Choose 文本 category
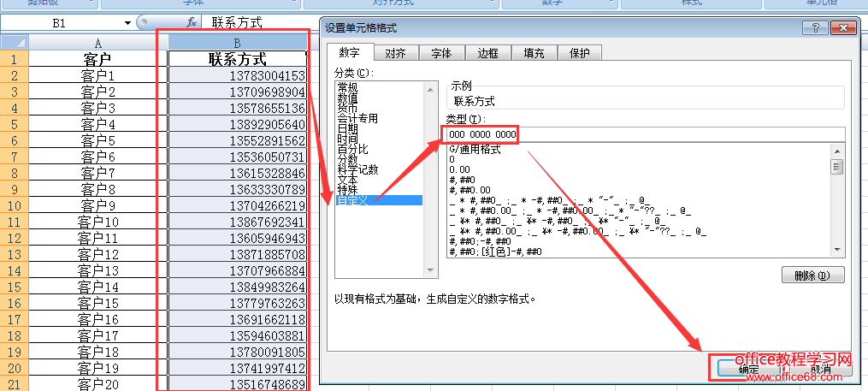 (x=348, y=180)
